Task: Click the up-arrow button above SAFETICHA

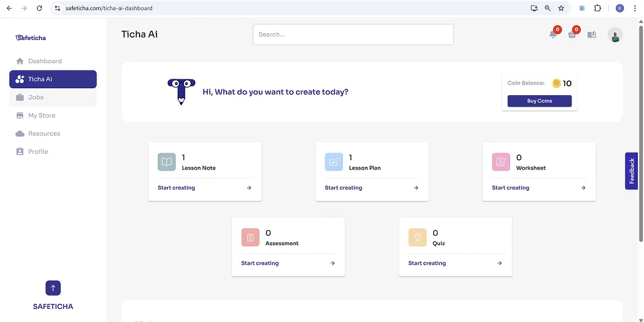Action: (x=53, y=288)
